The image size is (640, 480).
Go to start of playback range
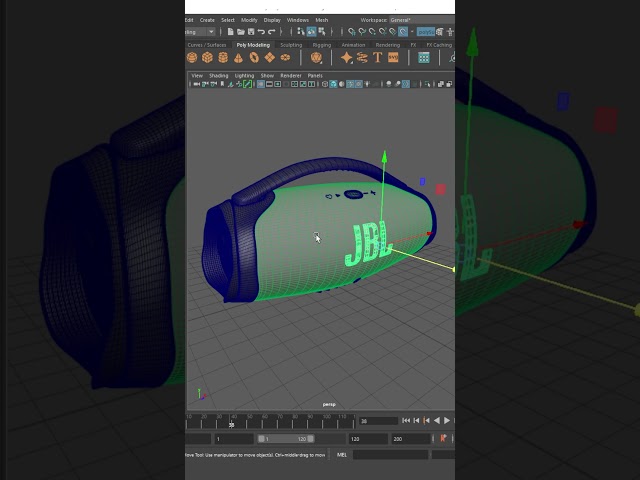(406, 420)
